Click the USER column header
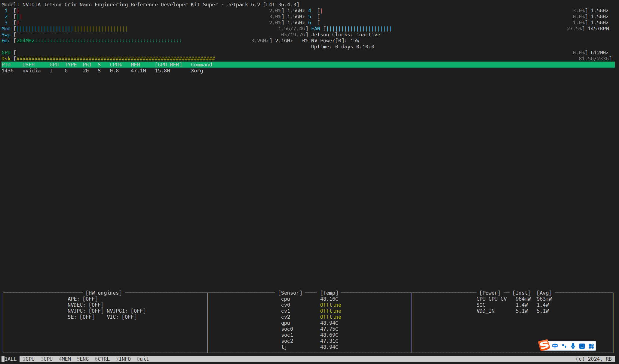The width and height of the screenshot is (619, 364). (29, 65)
